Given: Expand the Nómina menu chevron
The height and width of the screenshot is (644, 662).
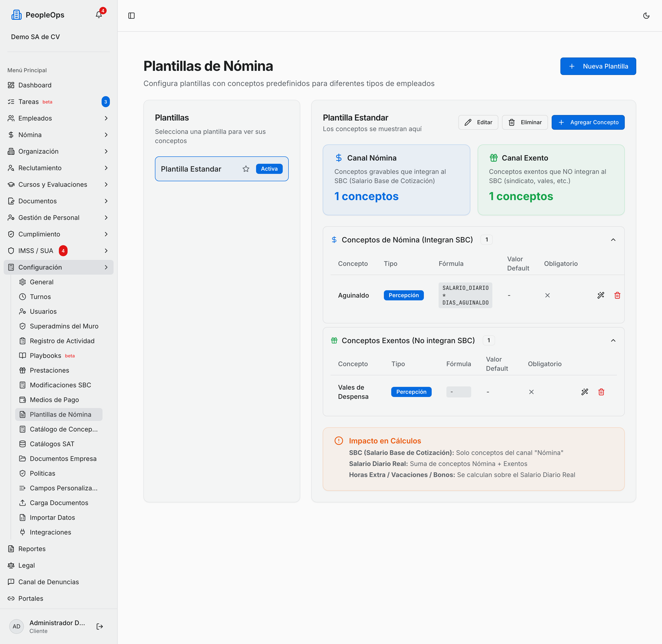Looking at the screenshot, I should pos(106,135).
